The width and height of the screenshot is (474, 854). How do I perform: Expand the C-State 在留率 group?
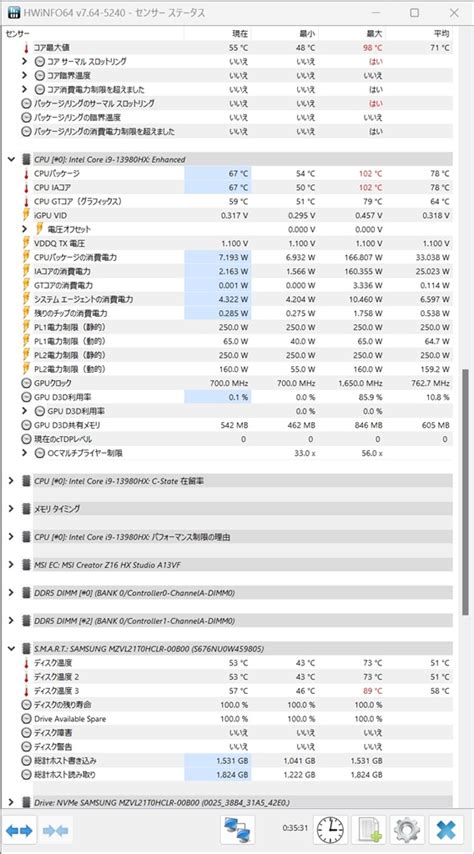pos(11,481)
